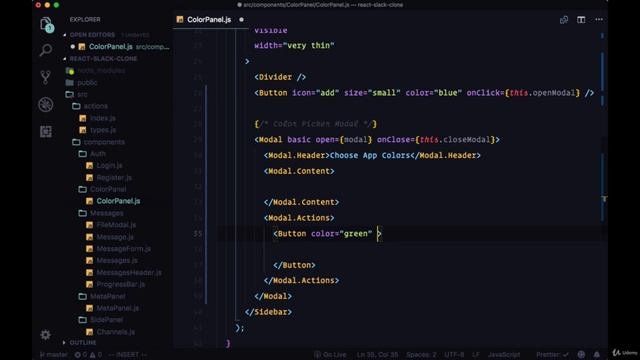Collapse the actions folder

coord(96,106)
